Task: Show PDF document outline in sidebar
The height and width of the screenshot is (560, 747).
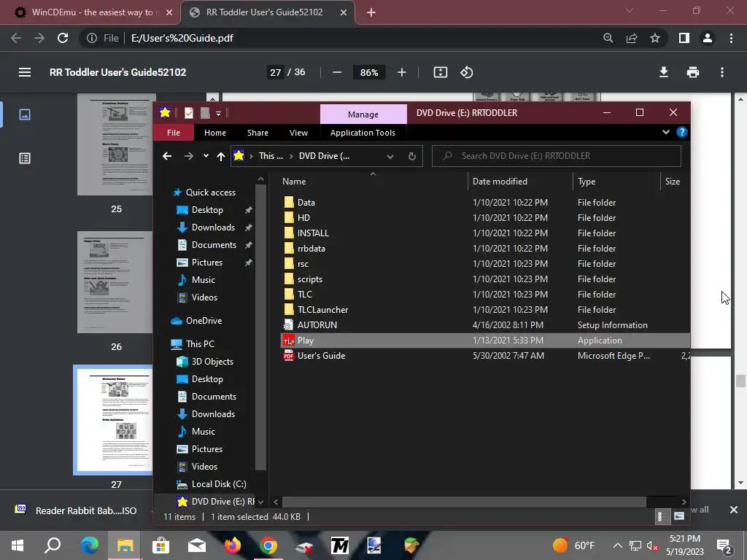Action: 25,158
